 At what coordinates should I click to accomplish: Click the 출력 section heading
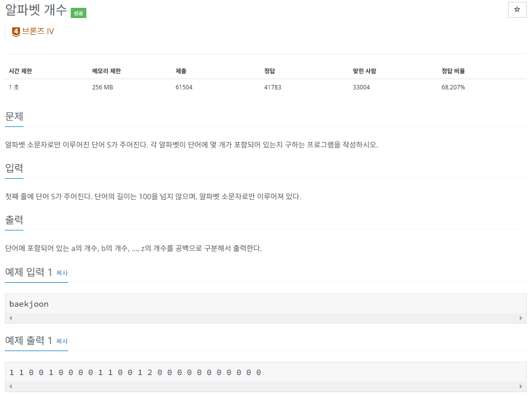click(14, 220)
